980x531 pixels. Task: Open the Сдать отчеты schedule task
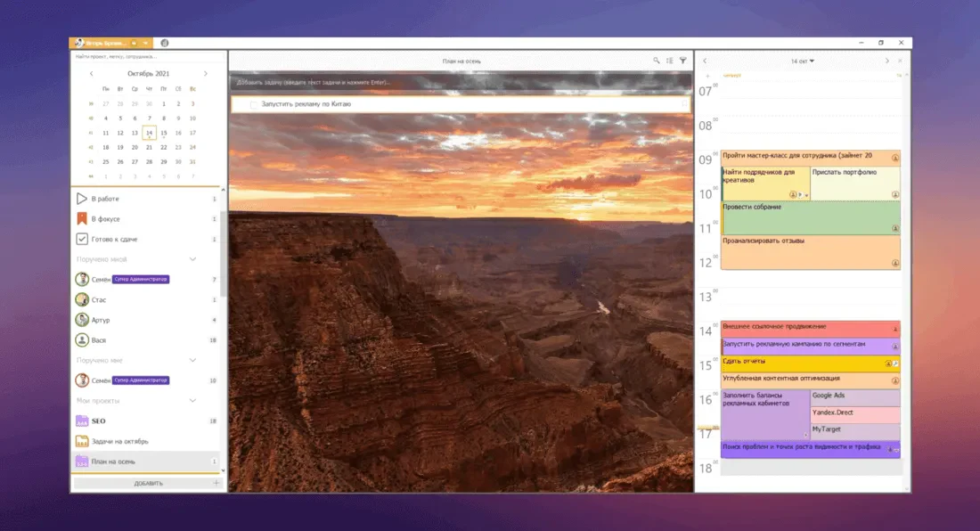coord(810,363)
